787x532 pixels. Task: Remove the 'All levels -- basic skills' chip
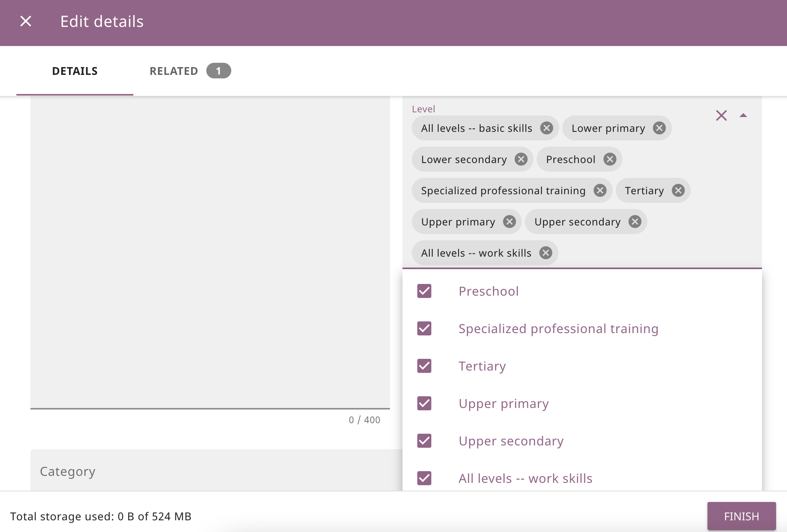[546, 128]
